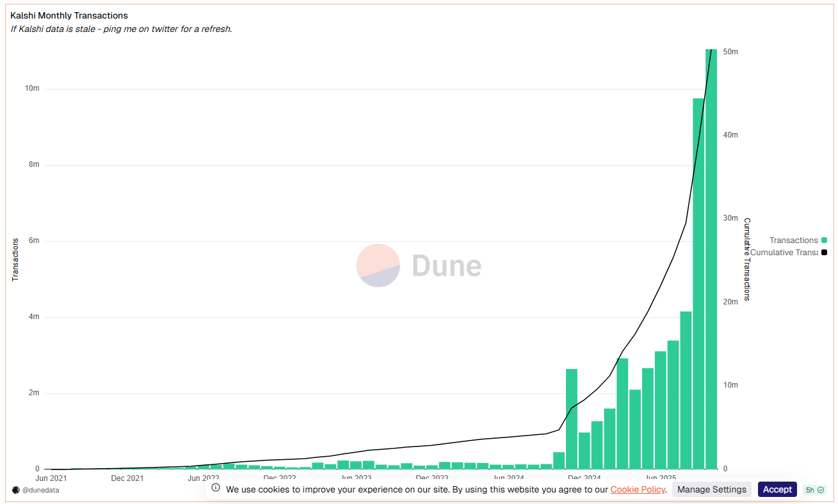Click the vertical 'Cumulative Transactions' axis title

coord(747,259)
